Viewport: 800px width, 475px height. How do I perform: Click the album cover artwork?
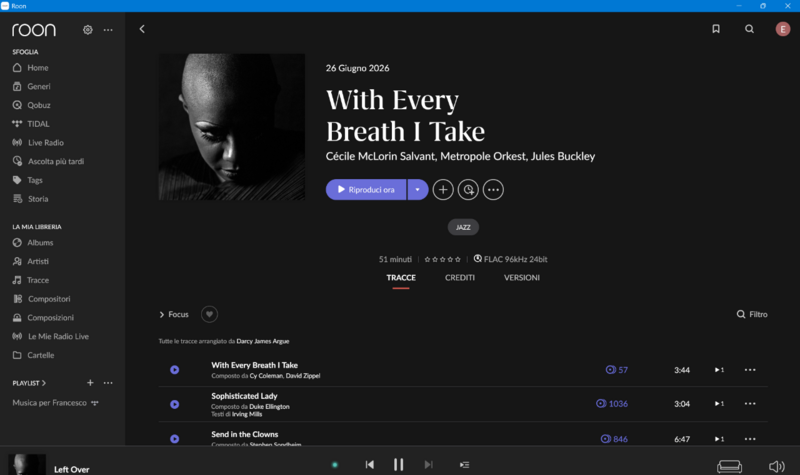pos(232,127)
